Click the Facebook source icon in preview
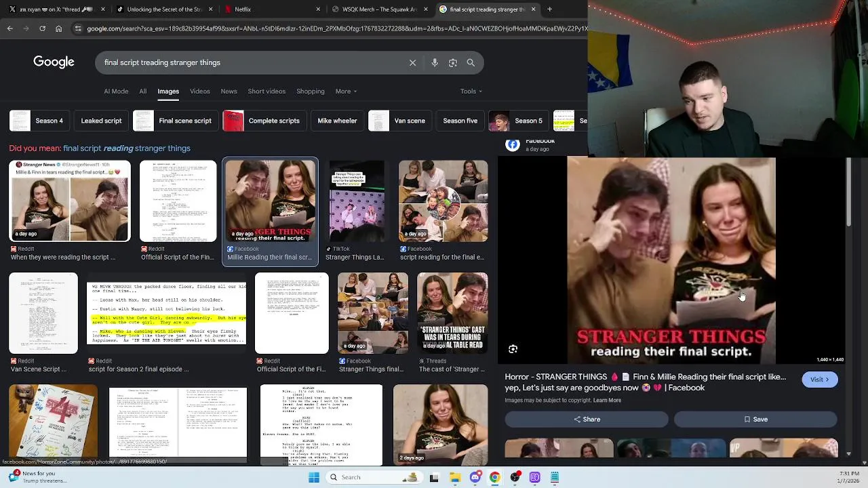The image size is (868, 488). (x=513, y=144)
